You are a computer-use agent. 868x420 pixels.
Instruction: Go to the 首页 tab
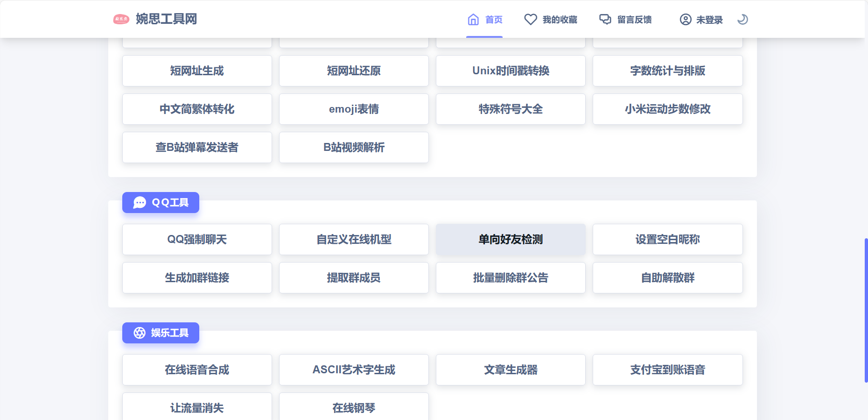pyautogui.click(x=484, y=20)
